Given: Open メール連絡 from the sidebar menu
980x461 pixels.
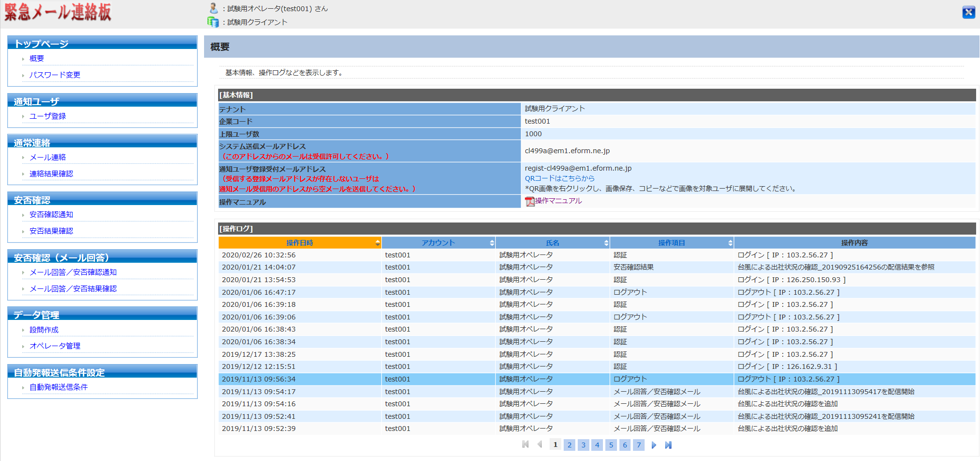Looking at the screenshot, I should (x=47, y=157).
